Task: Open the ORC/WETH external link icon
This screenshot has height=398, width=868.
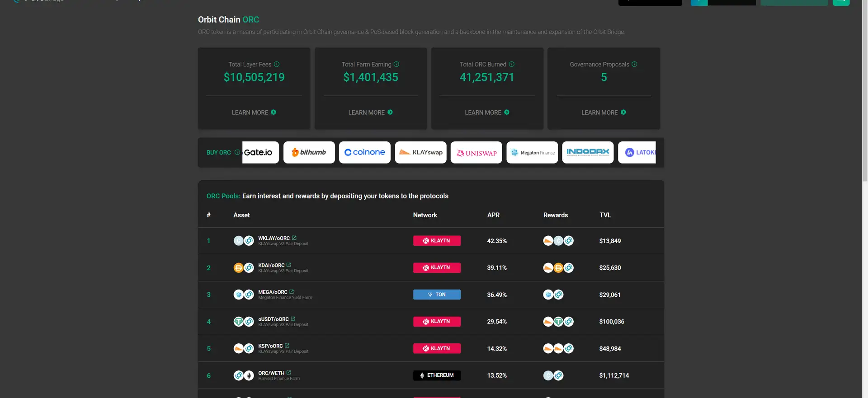Action: (289, 373)
